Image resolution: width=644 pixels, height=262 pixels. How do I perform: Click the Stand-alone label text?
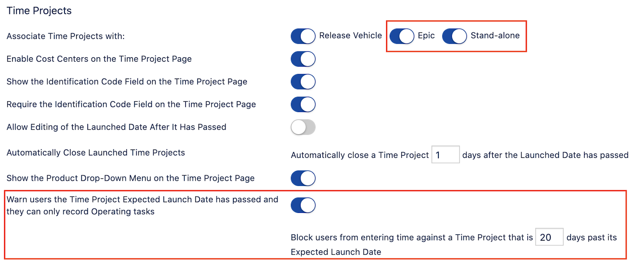(495, 35)
